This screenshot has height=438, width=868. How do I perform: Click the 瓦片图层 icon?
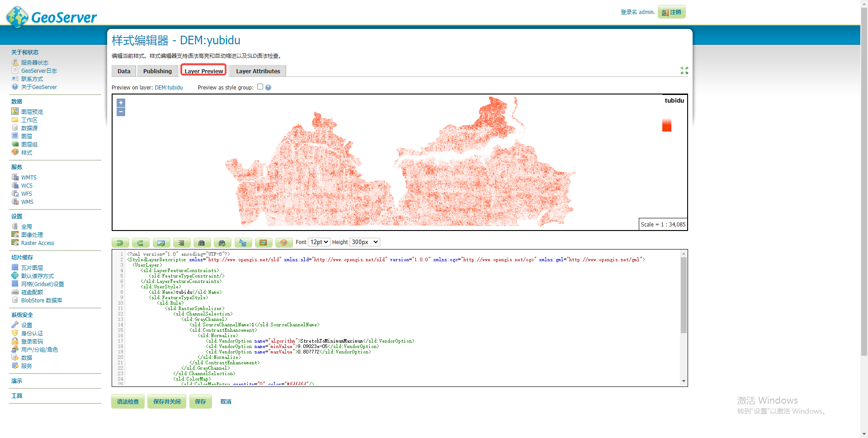15,268
